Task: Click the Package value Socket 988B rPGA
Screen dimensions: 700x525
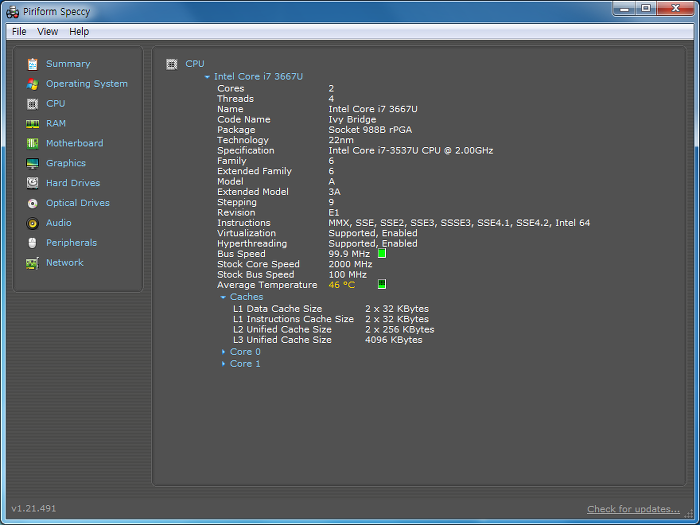Action: pyautogui.click(x=370, y=130)
